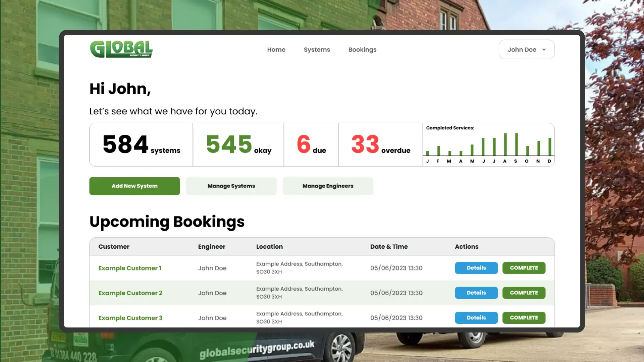
Task: Click the Global Security Group logo
Action: tap(121, 49)
